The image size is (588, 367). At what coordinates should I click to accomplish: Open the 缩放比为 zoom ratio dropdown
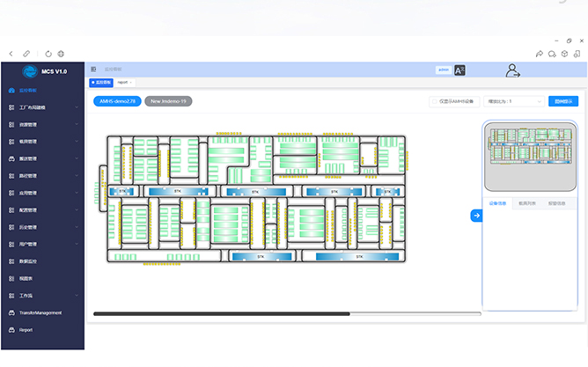point(514,101)
